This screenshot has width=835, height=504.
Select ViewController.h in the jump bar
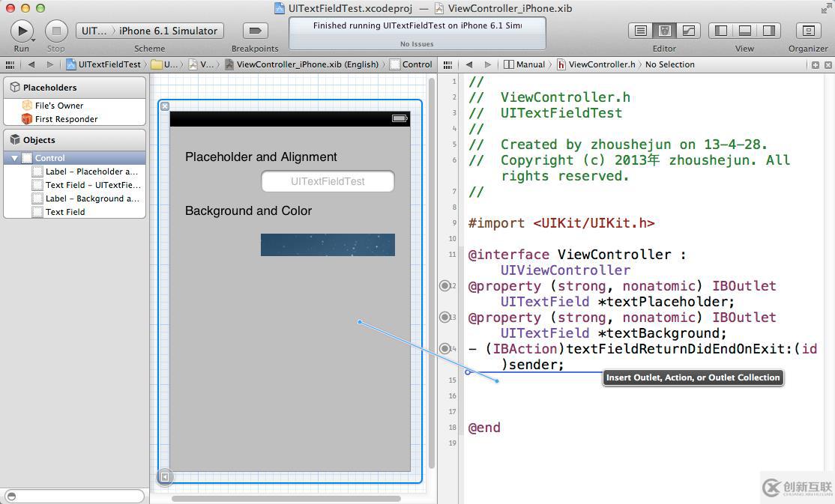click(x=600, y=64)
